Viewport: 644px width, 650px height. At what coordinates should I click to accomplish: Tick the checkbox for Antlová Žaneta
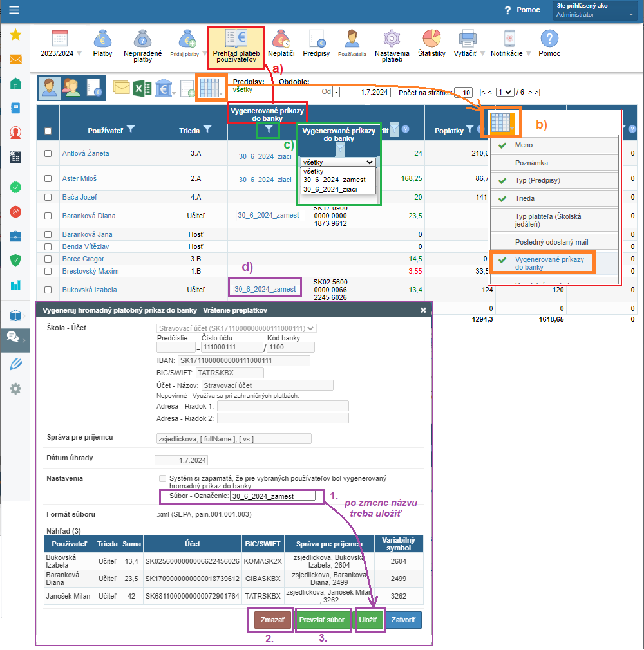click(48, 154)
